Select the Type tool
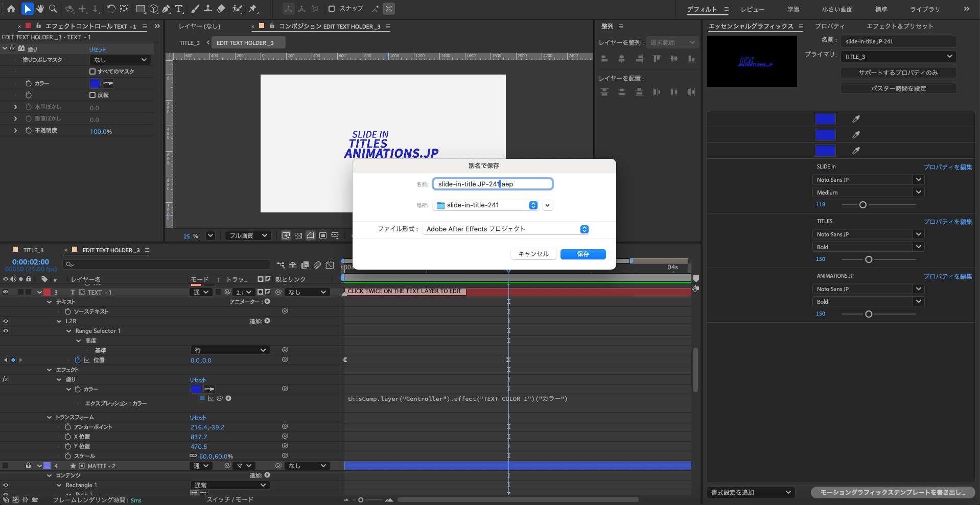 pyautogui.click(x=179, y=9)
